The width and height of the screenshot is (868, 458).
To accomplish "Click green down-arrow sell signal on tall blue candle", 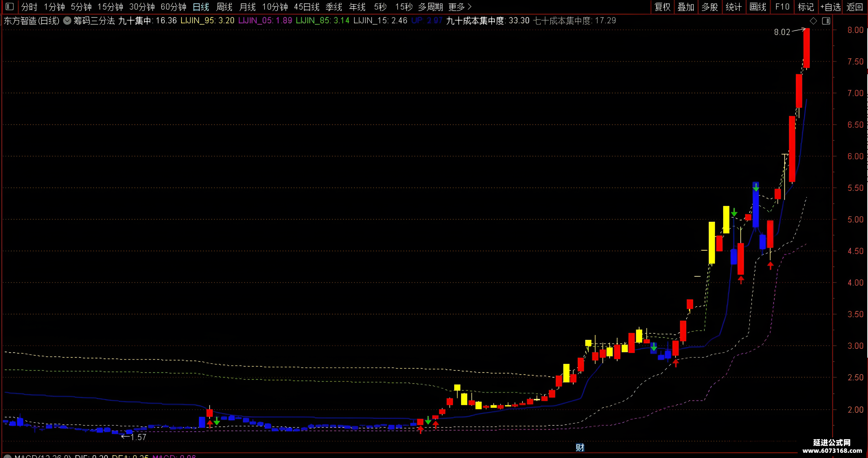I will 756,187.
